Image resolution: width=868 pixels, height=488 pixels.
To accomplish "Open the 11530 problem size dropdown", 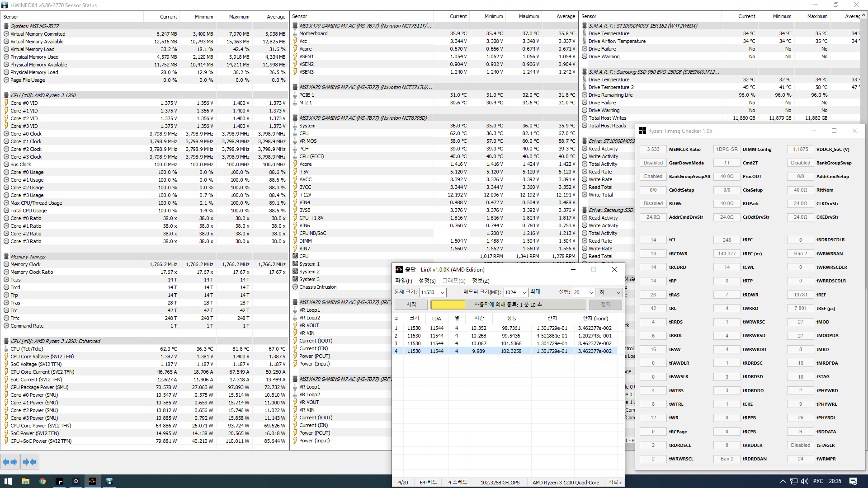I will pos(443,293).
